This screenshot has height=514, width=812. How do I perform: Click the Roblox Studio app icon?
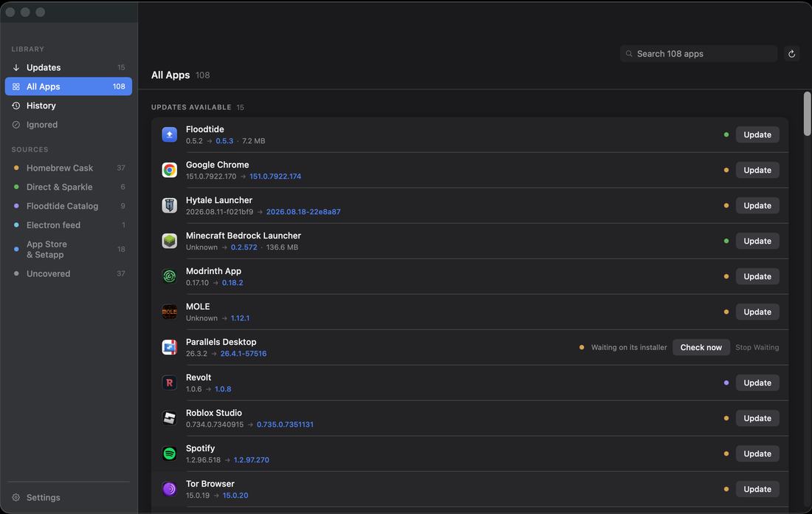[169, 418]
